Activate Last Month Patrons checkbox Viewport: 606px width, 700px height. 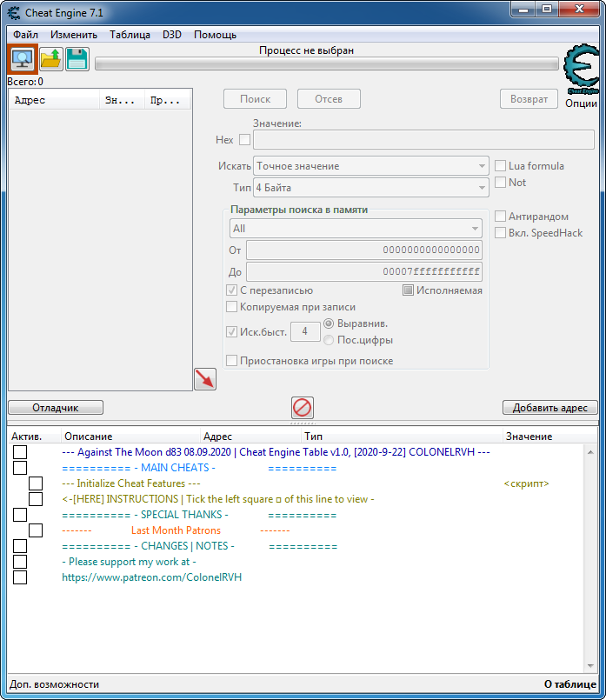click(36, 530)
